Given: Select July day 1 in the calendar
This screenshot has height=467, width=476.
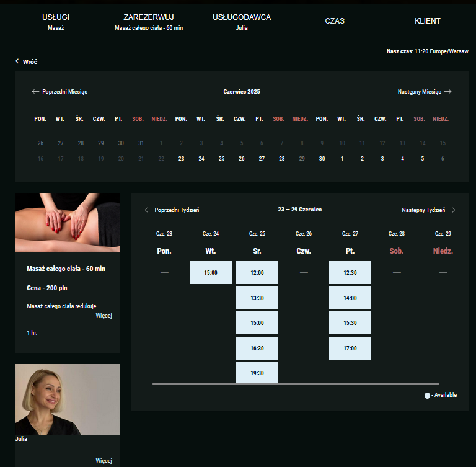Looking at the screenshot, I should tap(342, 159).
